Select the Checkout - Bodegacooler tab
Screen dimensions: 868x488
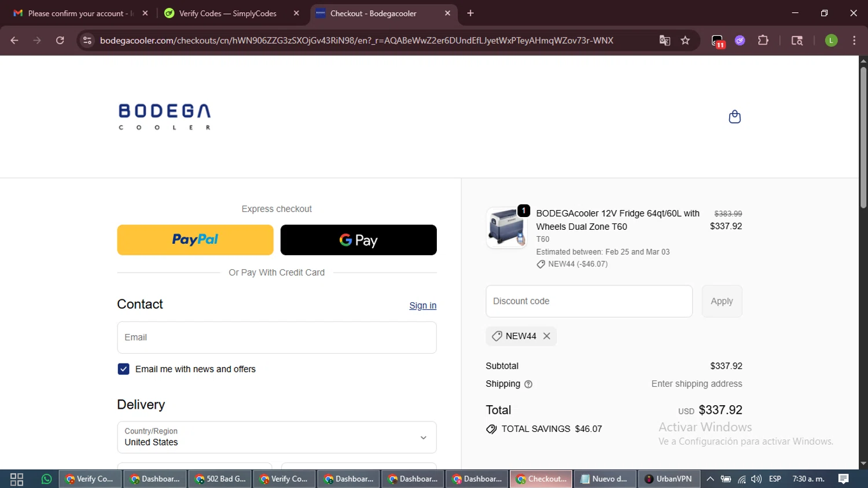tap(383, 13)
